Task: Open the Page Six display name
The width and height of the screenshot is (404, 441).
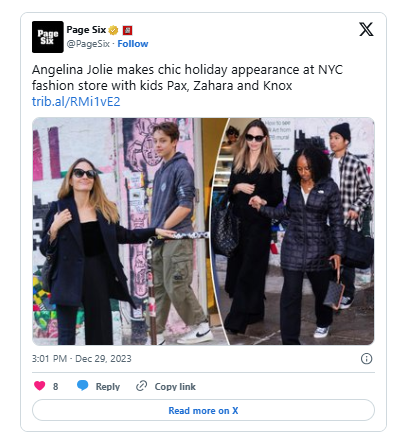Action: point(86,30)
